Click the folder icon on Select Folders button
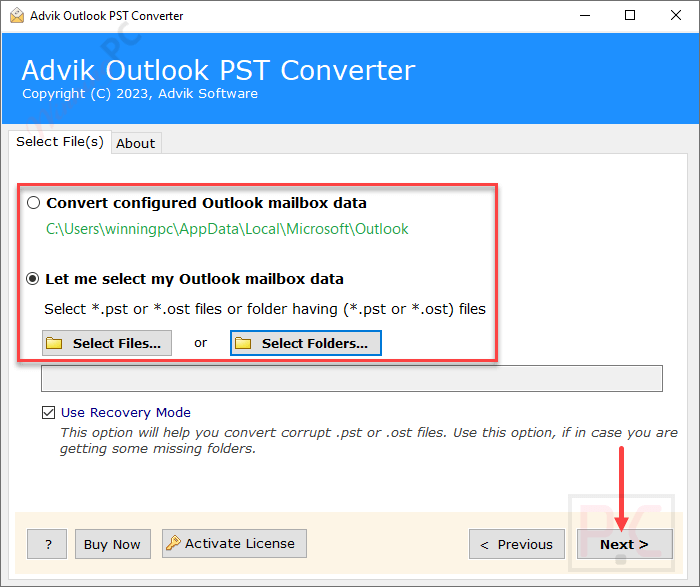The image size is (700, 587). pyautogui.click(x=243, y=343)
